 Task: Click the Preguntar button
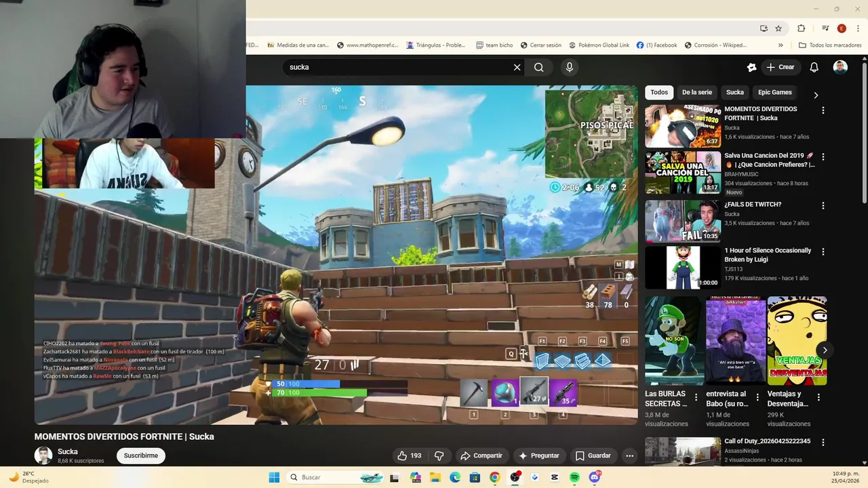(x=539, y=455)
